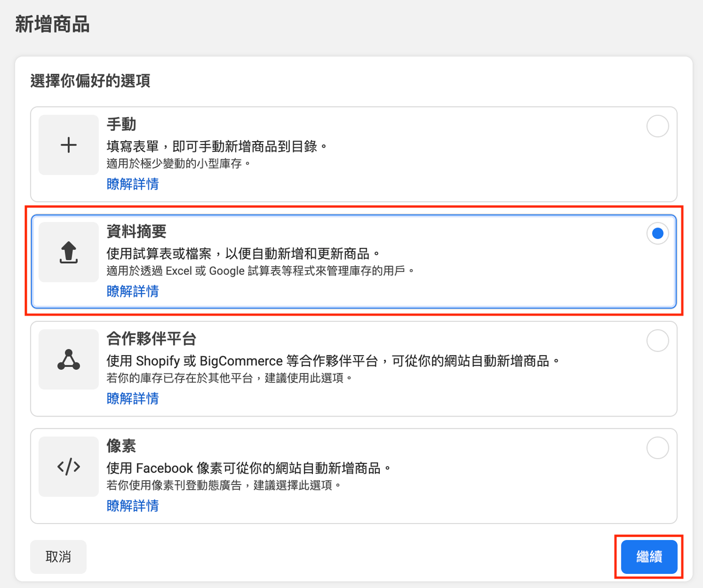Open 瞭解詳情 link under 資料摘要
The width and height of the screenshot is (703, 588).
point(132,292)
